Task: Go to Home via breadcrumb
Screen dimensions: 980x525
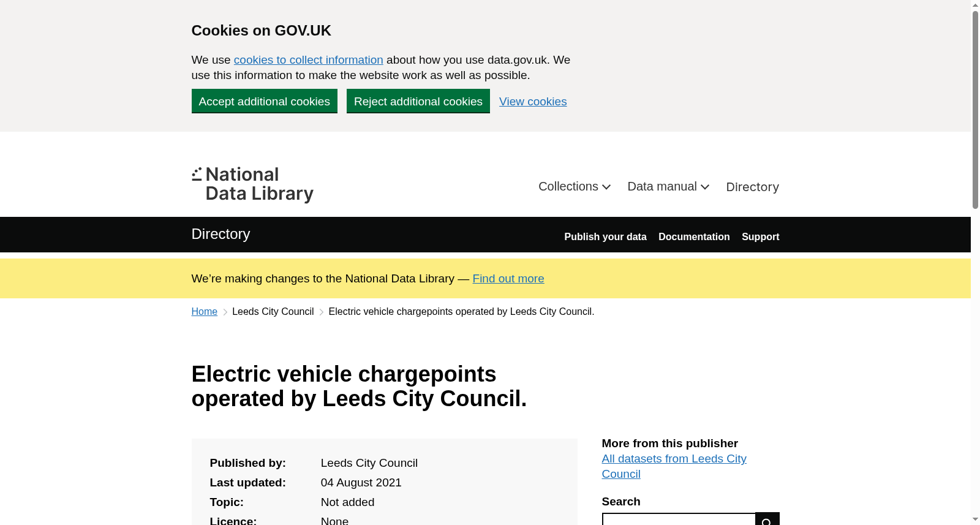Action: pos(205,312)
